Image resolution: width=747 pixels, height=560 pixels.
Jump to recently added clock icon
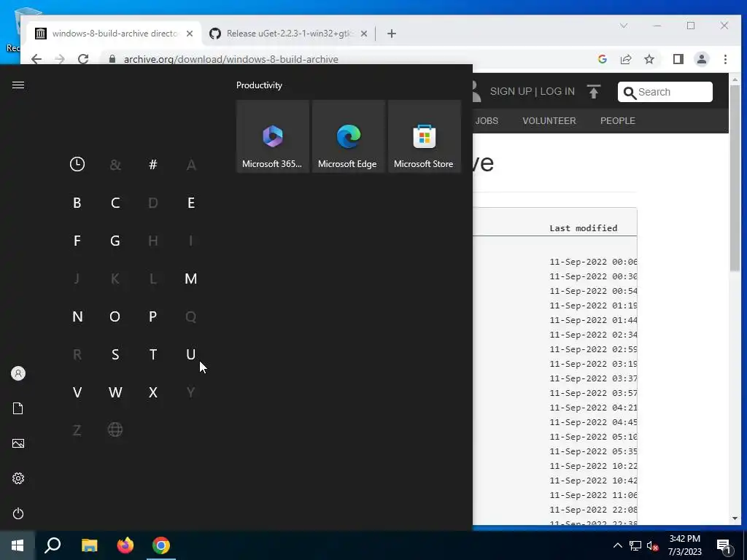pyautogui.click(x=77, y=164)
